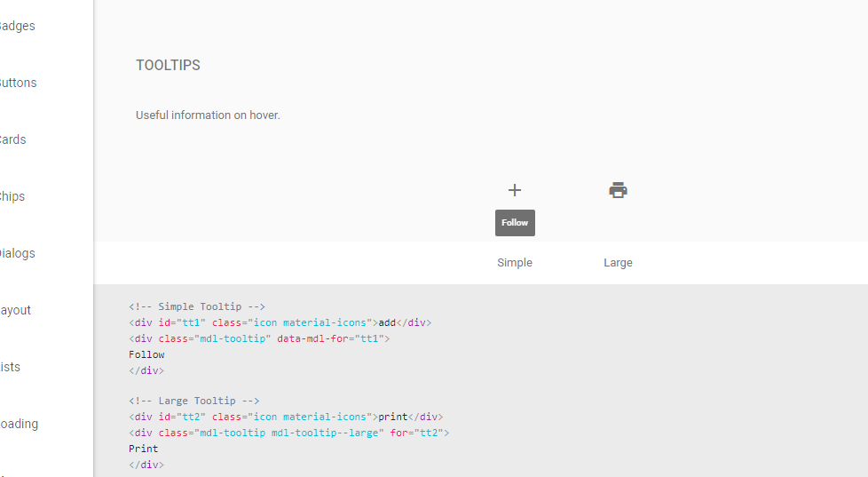Select the Large tooltip demo label
Image resolution: width=868 pixels, height=477 pixels.
[x=618, y=263]
